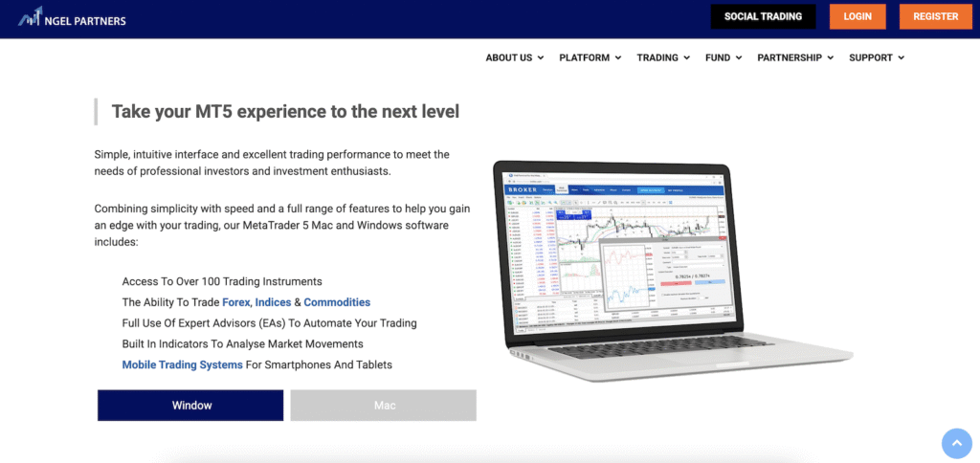The height and width of the screenshot is (463, 980).
Task: Click the scroll-to-top arrow button
Action: click(x=957, y=444)
